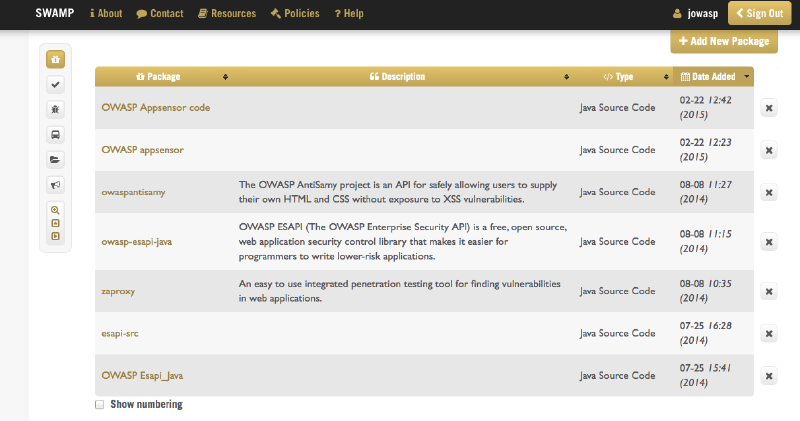Click Add New Package button
Image resolution: width=800 pixels, height=421 pixels.
pos(724,41)
